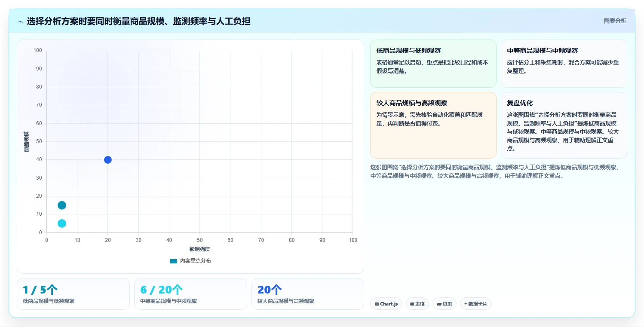Image resolution: width=644 pixels, height=327 pixels.
Task: Open the 较大商品规模与高频观察 orange card
Action: [433, 125]
